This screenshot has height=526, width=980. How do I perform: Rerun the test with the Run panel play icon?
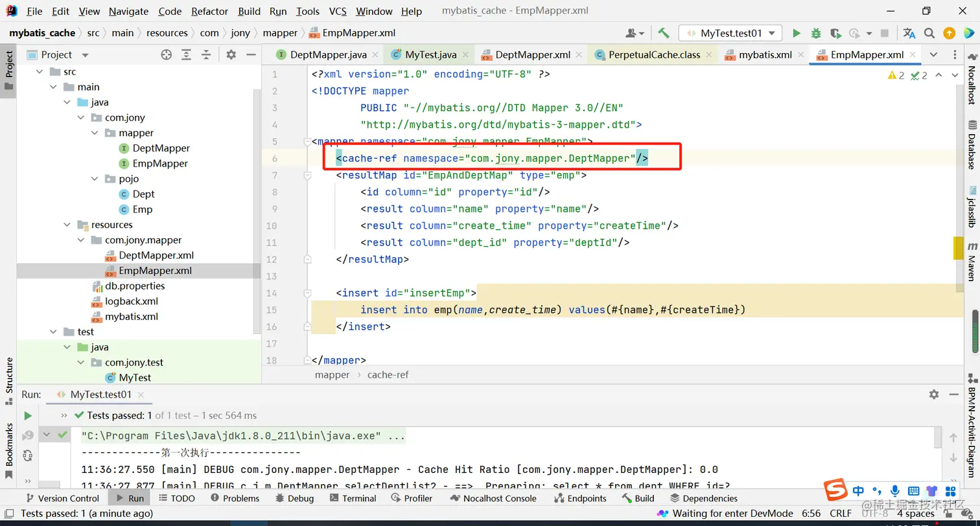[27, 415]
